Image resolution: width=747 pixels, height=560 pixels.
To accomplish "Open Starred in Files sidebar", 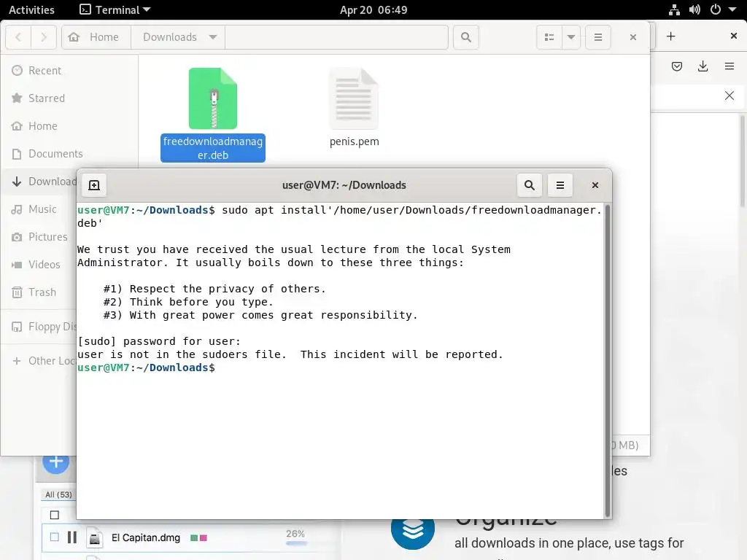I will click(69, 98).
